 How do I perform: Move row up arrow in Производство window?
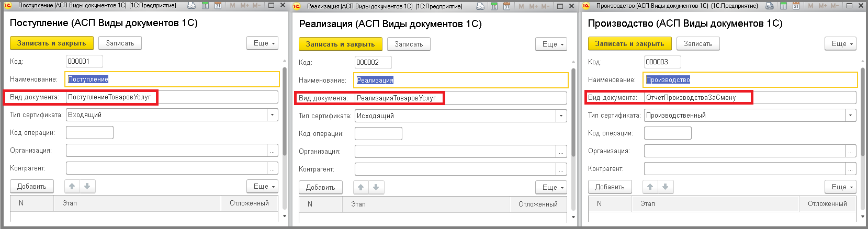tap(650, 187)
